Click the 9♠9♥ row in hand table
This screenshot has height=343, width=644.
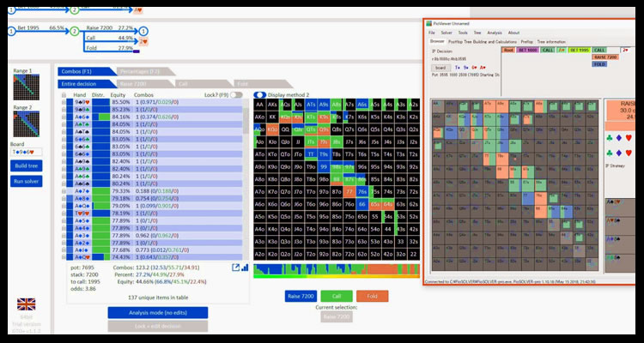155,102
